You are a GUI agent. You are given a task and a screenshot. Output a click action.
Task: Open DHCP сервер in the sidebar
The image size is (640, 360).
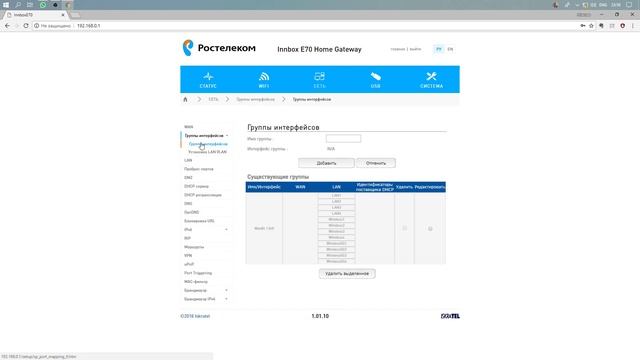click(196, 186)
